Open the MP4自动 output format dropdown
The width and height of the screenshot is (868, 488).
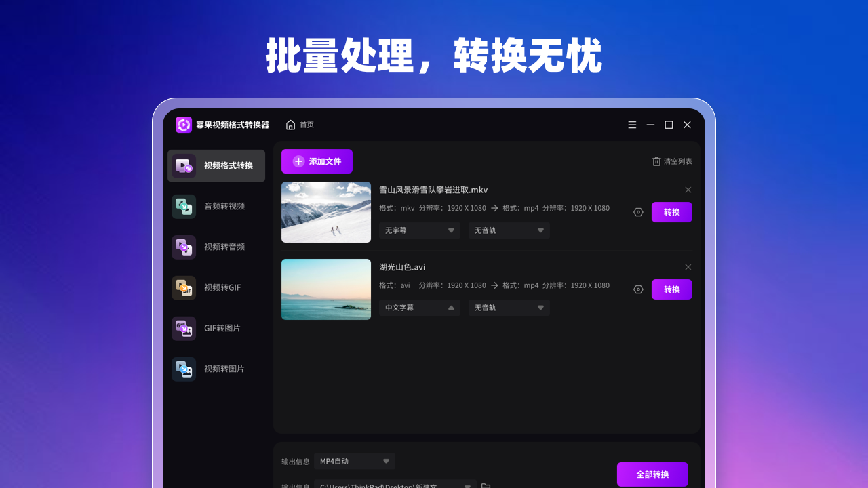(354, 461)
